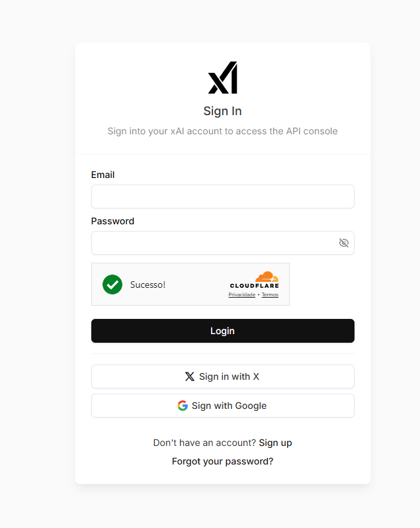Click the Cloudflare cloud logo
Image resolution: width=420 pixels, height=528 pixels.
(x=267, y=277)
